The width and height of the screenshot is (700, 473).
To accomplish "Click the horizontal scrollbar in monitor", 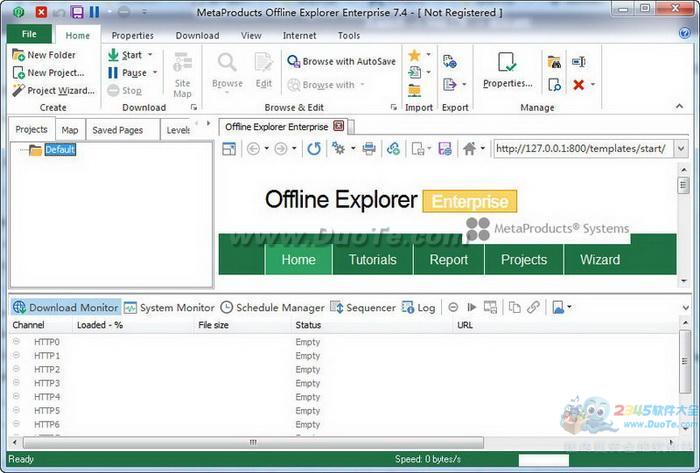I will tap(253, 442).
